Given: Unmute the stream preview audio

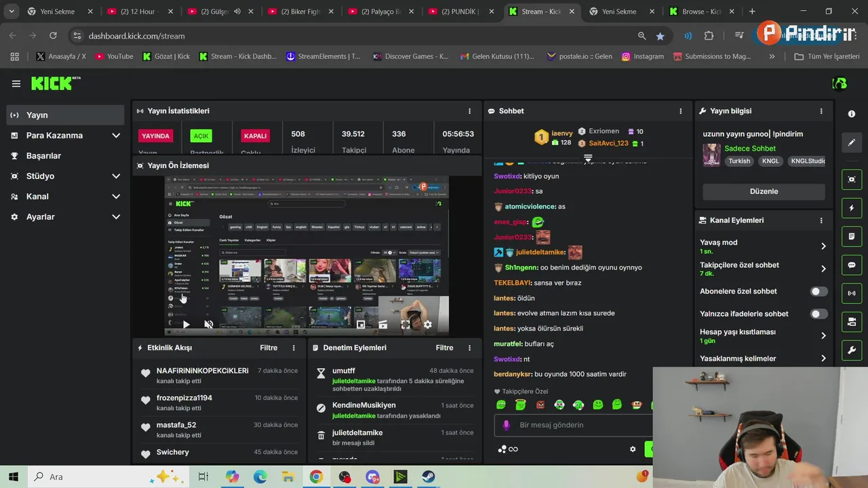Looking at the screenshot, I should point(209,325).
